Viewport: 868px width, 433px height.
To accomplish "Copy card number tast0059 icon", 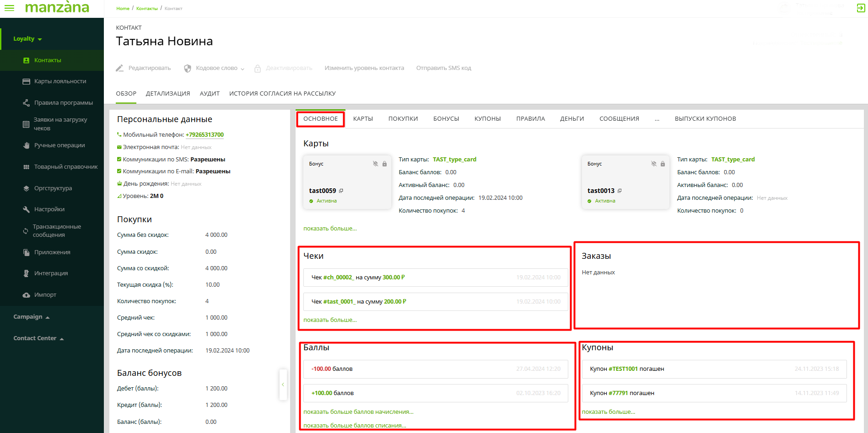I will click(x=341, y=191).
